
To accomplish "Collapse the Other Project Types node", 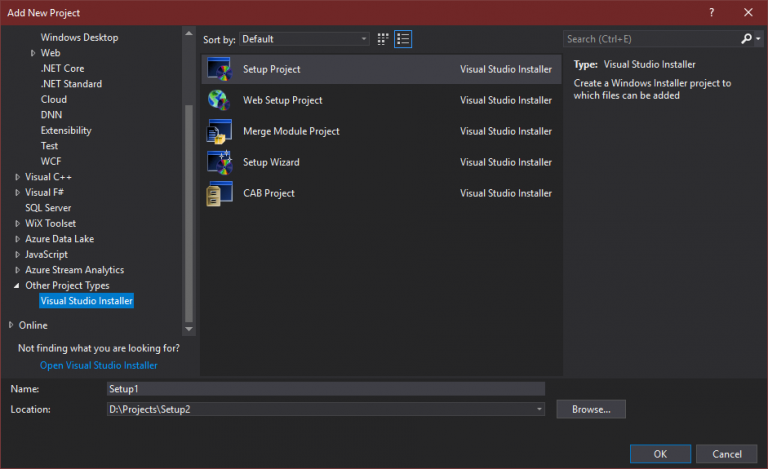I will [x=17, y=285].
